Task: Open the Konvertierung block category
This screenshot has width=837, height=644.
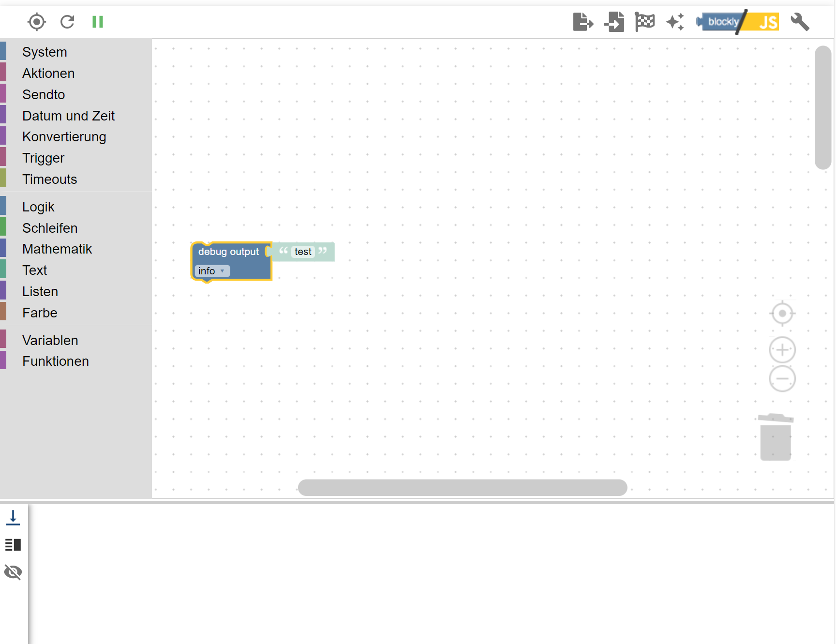Action: pyautogui.click(x=76, y=137)
